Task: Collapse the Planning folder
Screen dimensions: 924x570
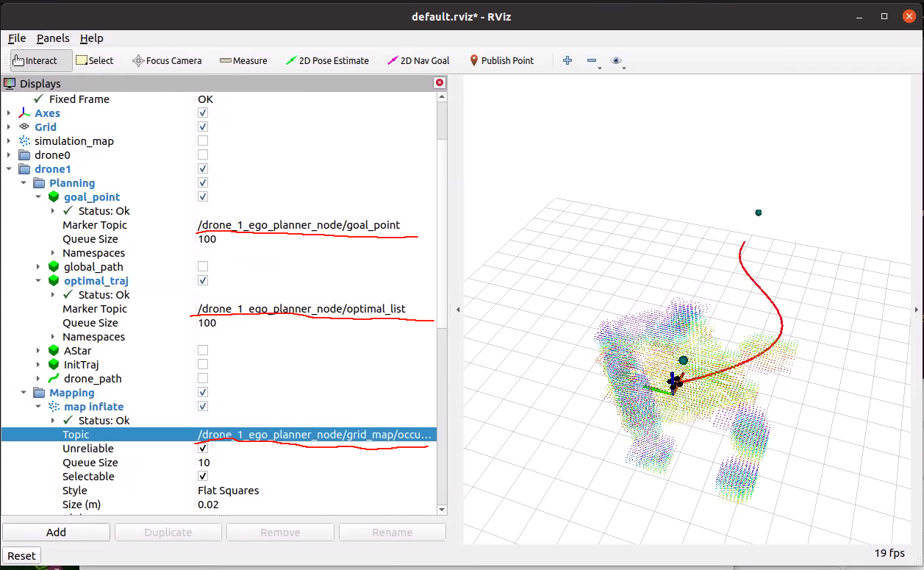Action: click(x=24, y=183)
